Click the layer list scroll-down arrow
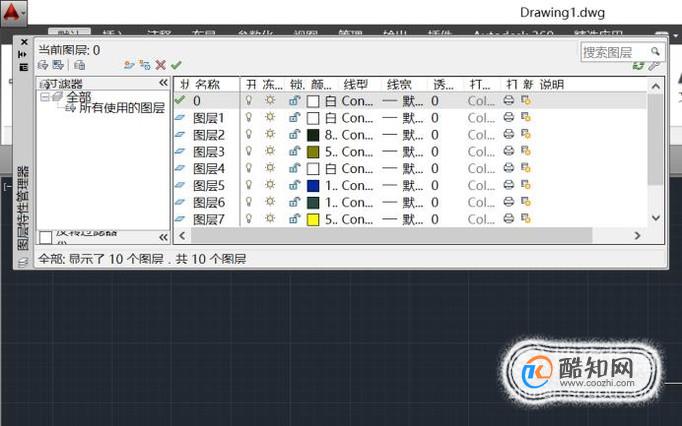 click(x=655, y=217)
